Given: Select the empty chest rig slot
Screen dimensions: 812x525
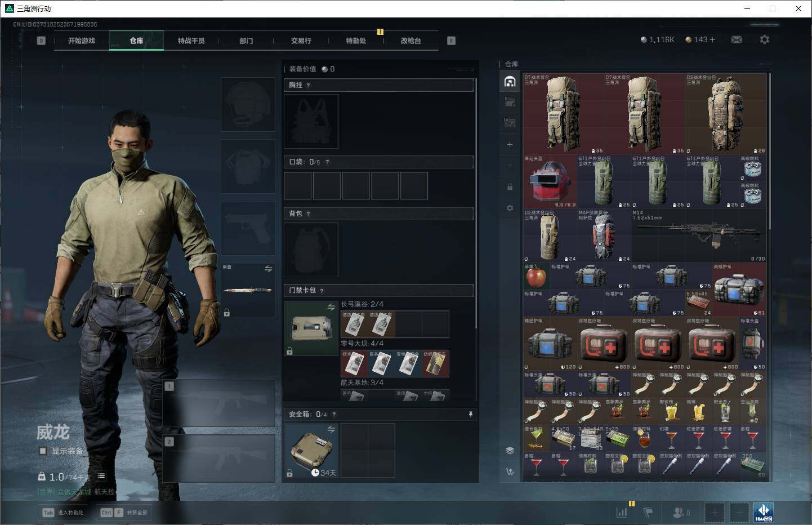Looking at the screenshot, I should click(311, 121).
